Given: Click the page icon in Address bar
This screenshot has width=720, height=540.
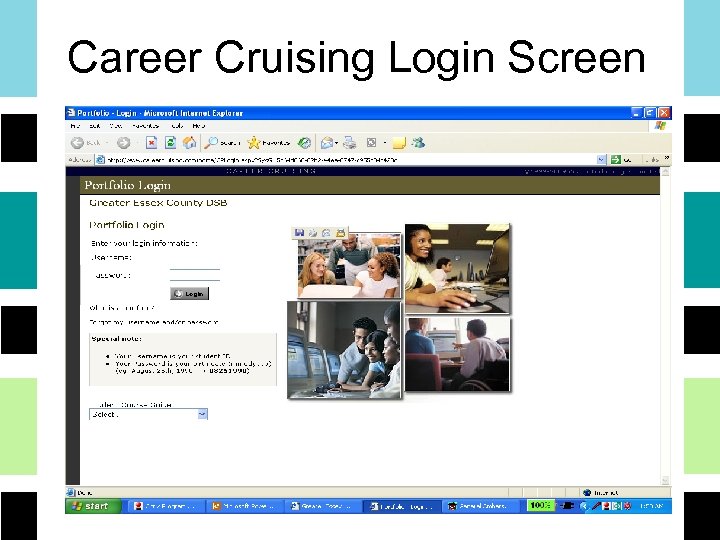Looking at the screenshot, I should click(100, 160).
